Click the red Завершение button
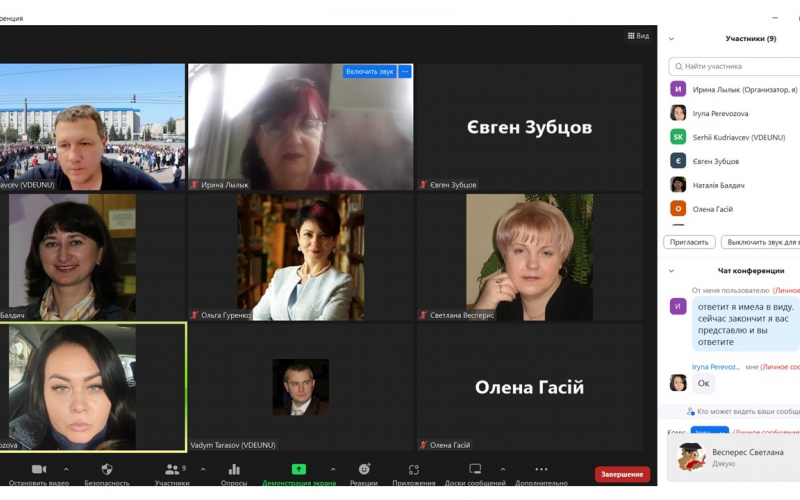800x500 pixels. click(622, 474)
